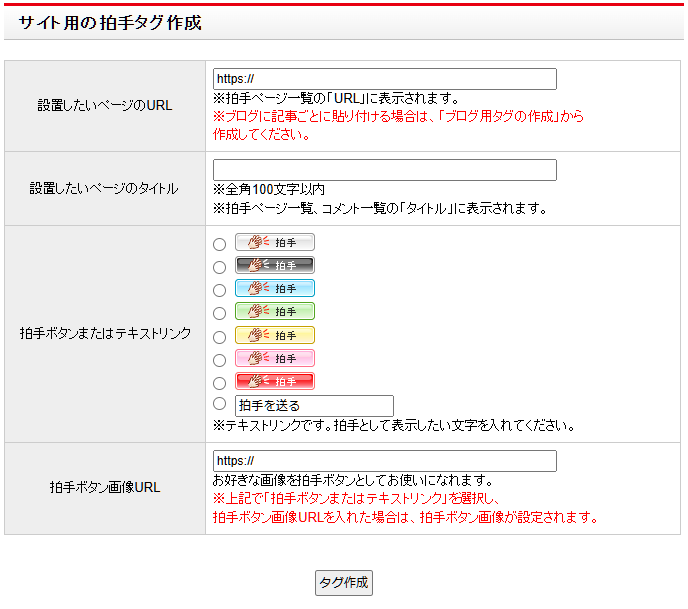The image size is (688, 609).
Task: Click the yellow 拍手 button image
Action: [275, 335]
